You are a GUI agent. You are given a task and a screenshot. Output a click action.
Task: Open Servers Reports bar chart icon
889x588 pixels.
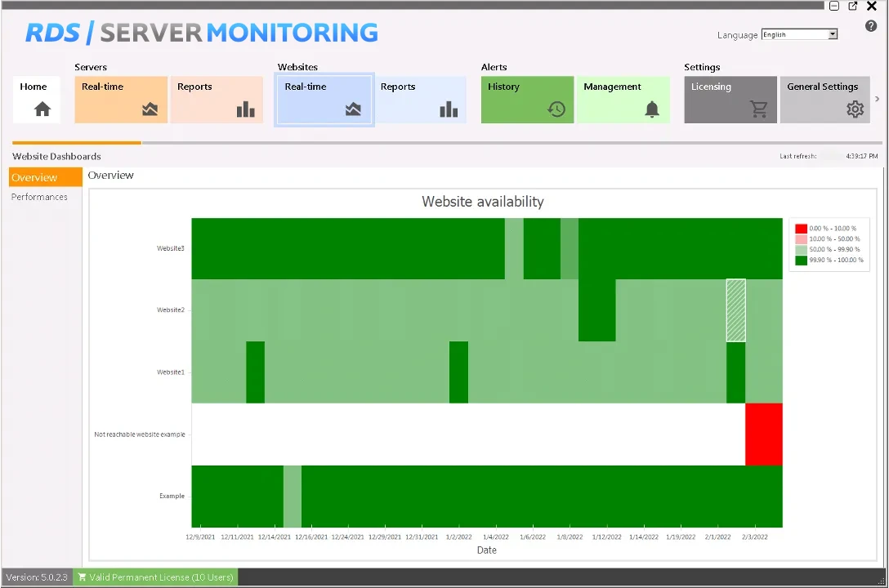tap(245, 109)
